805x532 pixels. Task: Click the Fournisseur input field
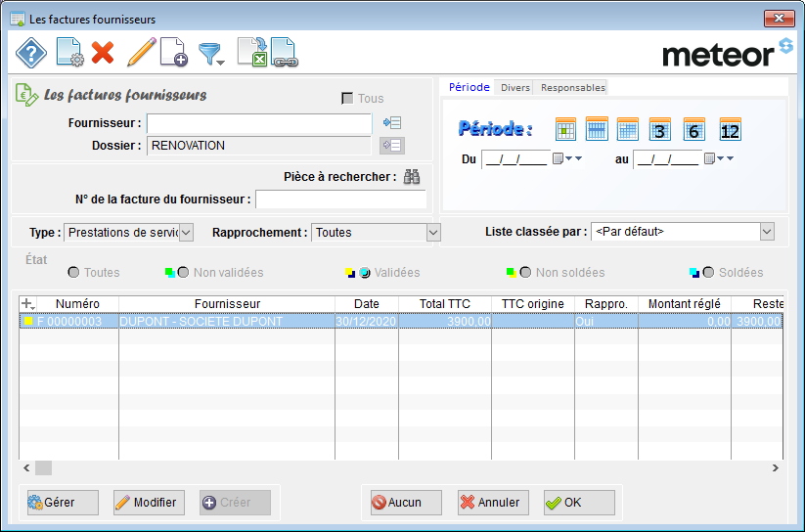coord(259,123)
